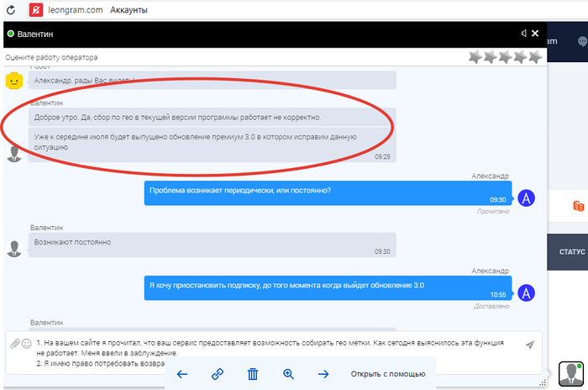Delete image with trash bin icon
The height and width of the screenshot is (390, 588).
pos(253,374)
